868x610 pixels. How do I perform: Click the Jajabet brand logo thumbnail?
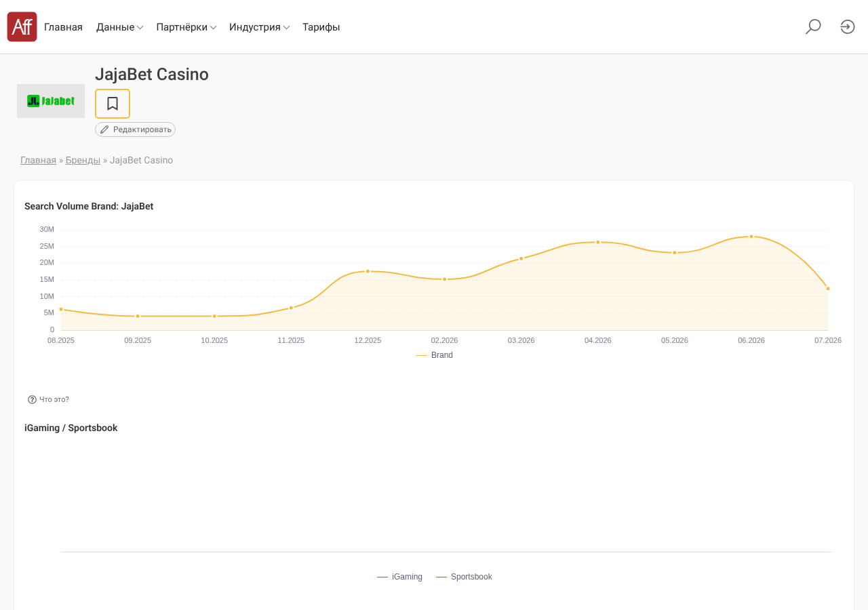pos(51,101)
